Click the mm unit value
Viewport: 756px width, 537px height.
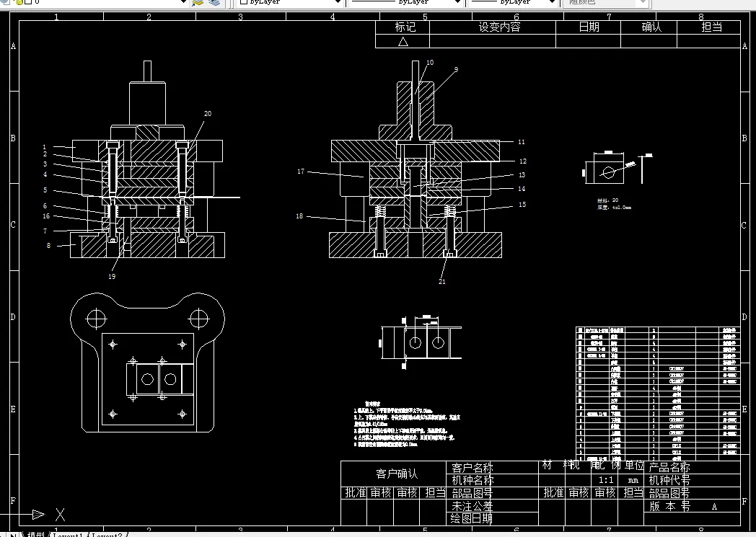click(x=633, y=481)
